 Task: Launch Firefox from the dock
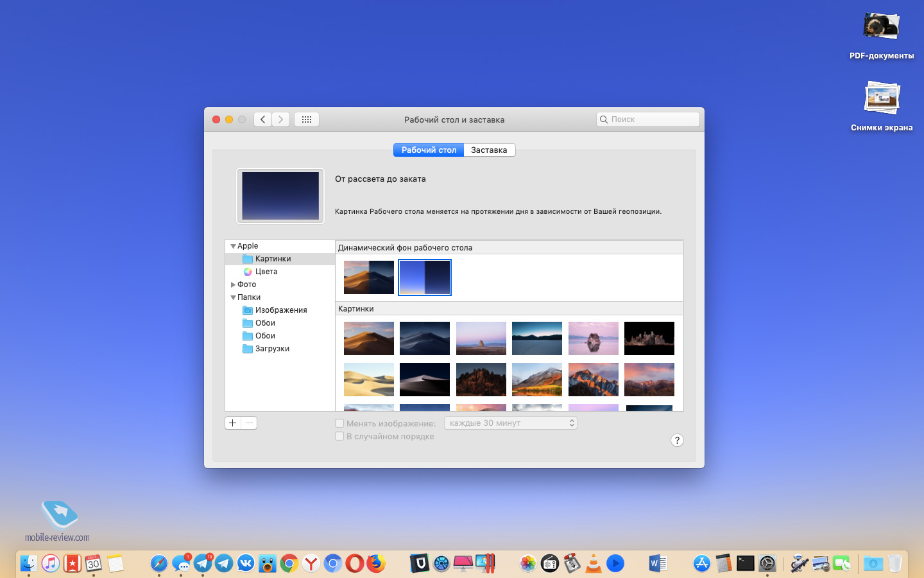(376, 563)
